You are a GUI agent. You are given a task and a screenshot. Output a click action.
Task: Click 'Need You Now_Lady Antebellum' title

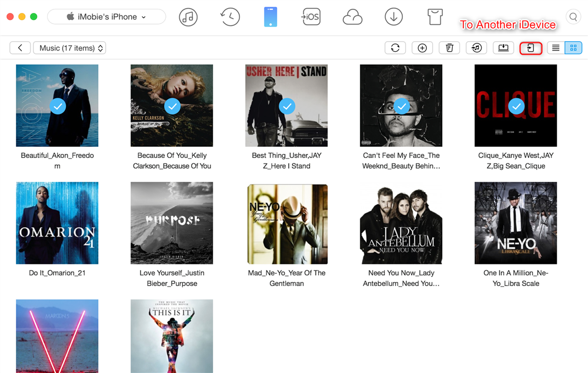point(401,278)
